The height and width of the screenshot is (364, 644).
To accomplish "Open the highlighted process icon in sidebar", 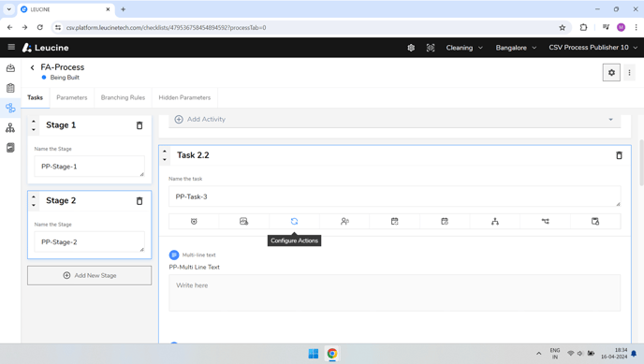I will [x=10, y=108].
